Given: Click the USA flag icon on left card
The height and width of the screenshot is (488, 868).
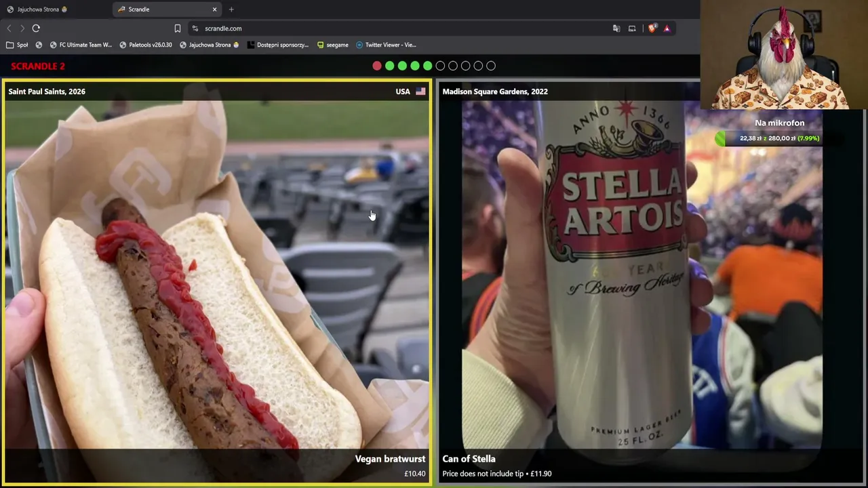Looking at the screenshot, I should coord(420,91).
